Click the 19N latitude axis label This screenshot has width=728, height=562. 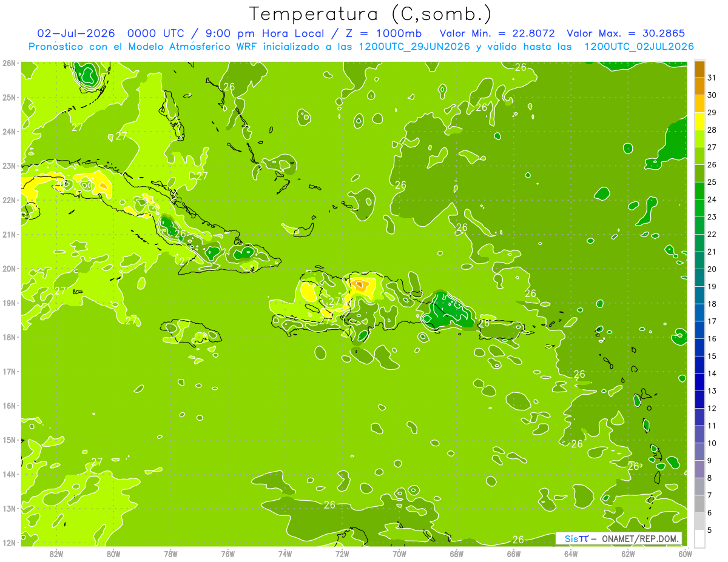pos(9,303)
